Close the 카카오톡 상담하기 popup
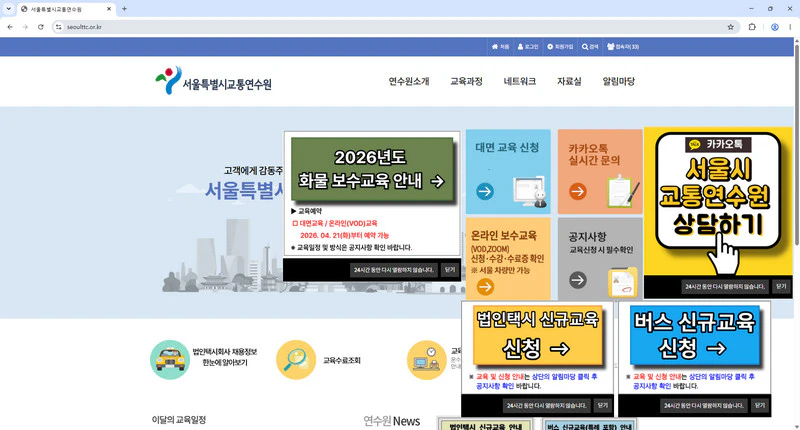The width and height of the screenshot is (800, 430). (781, 286)
